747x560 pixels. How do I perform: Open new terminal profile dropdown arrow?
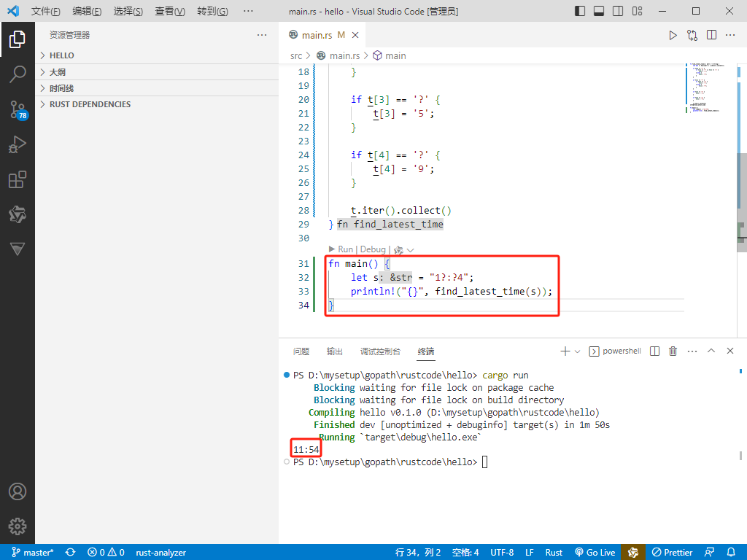click(x=578, y=351)
